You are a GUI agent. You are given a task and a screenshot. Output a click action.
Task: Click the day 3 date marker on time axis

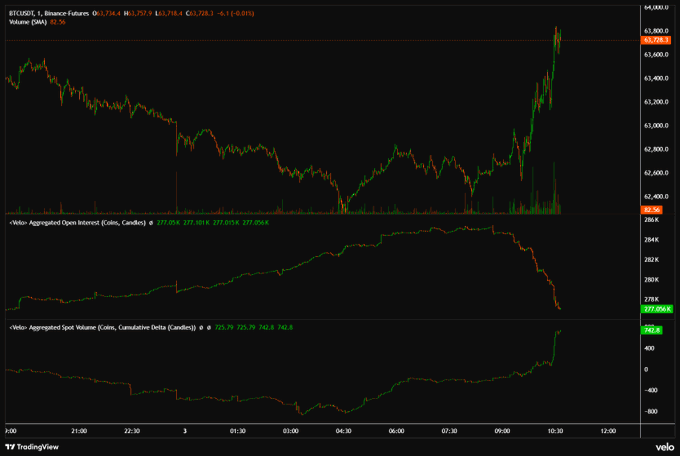[185, 431]
